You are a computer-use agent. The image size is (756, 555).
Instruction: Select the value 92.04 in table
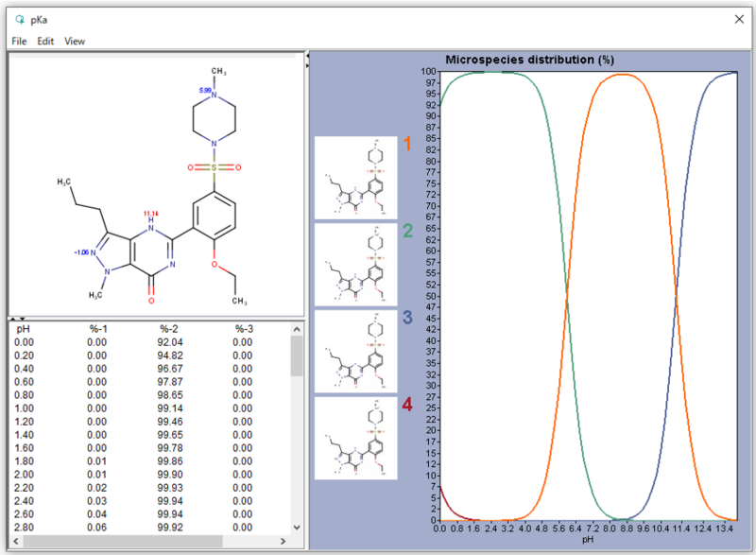[x=170, y=342]
